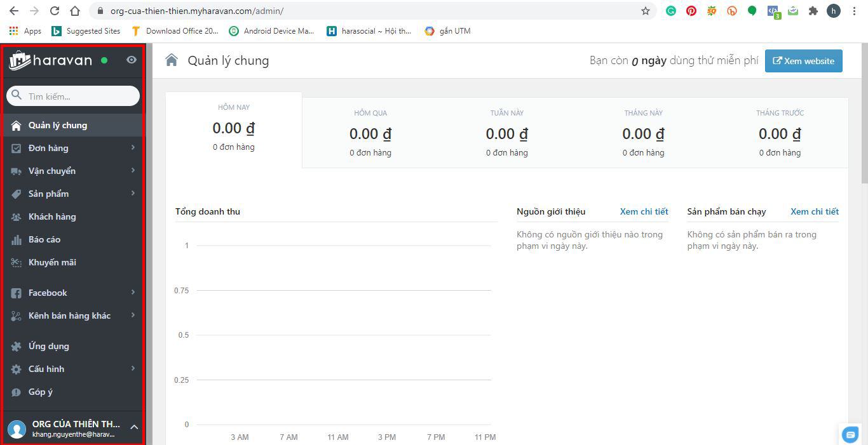Viewport: 868px width, 445px height.
Task: Click the search field Tìm kiếm
Action: 72,96
